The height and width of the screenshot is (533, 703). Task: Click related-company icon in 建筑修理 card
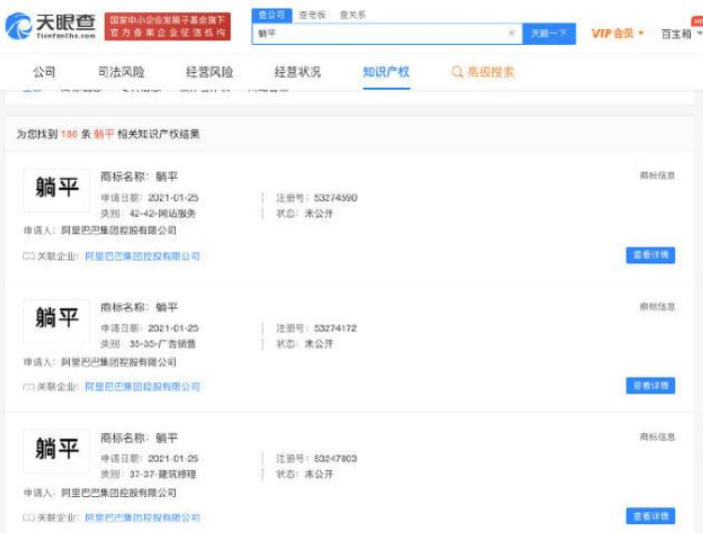29,517
